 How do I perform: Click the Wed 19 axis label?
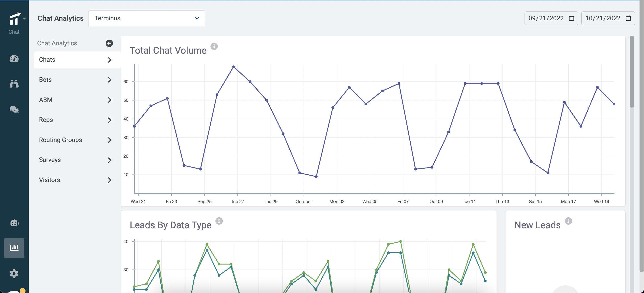pyautogui.click(x=601, y=201)
